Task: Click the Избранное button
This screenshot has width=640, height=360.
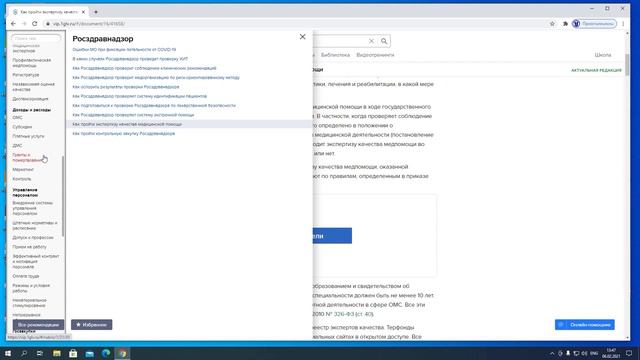Action: pos(91,324)
